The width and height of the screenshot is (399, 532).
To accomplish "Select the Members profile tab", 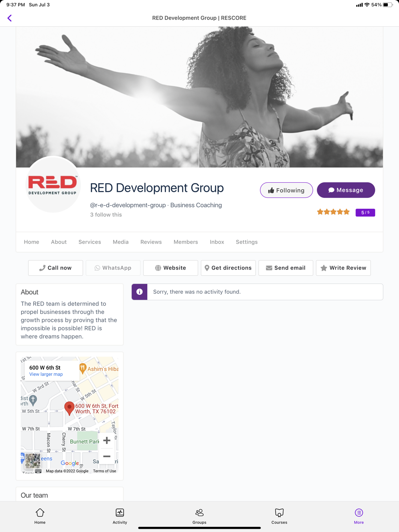I will tap(186, 242).
